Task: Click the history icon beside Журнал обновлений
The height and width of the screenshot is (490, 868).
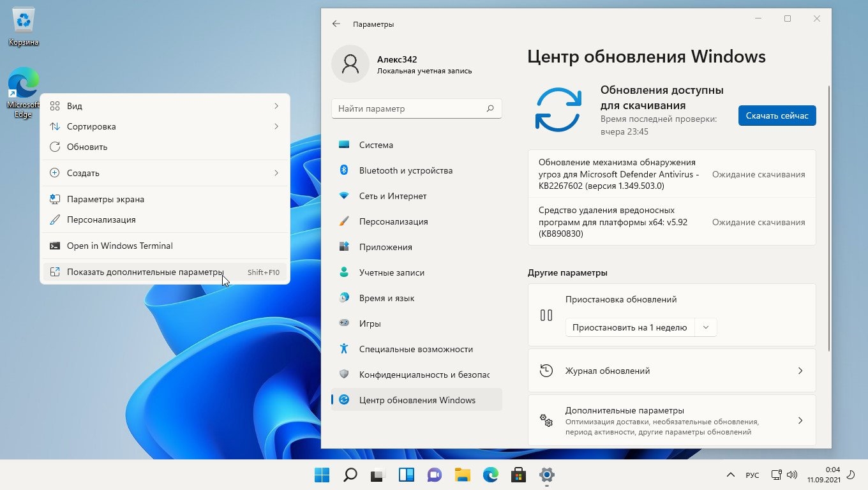Action: point(546,371)
